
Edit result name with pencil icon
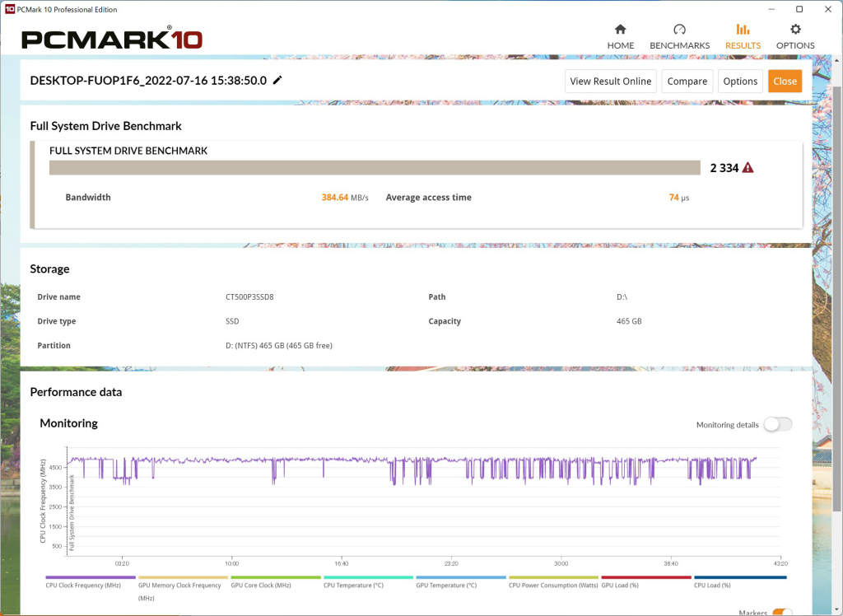pos(277,80)
